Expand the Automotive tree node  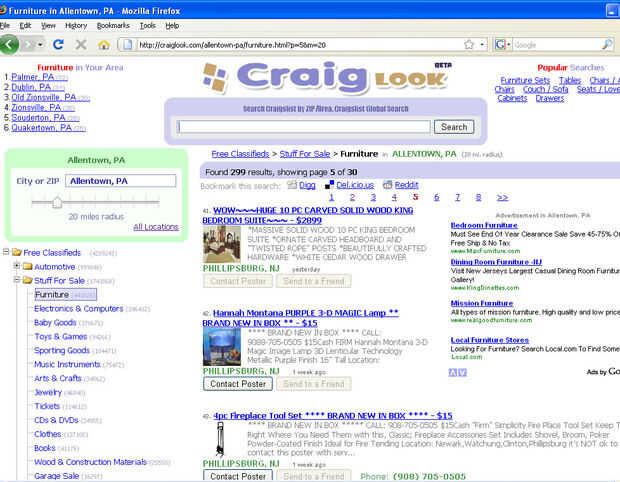[x=17, y=265]
